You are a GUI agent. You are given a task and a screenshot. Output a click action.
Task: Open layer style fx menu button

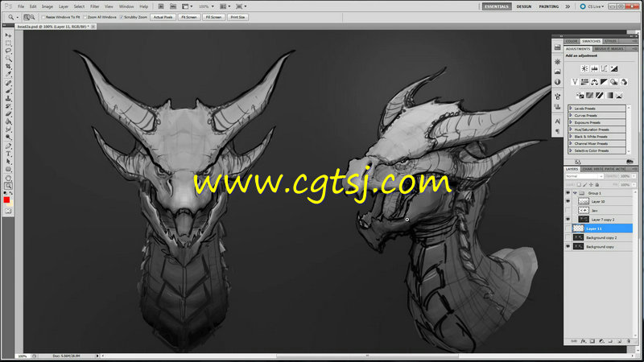tap(583, 341)
